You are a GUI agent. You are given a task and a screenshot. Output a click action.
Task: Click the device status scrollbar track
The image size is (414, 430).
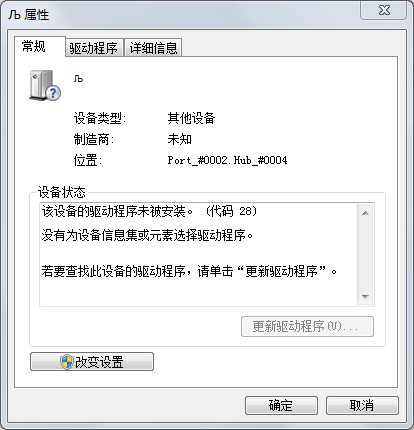[x=365, y=255]
